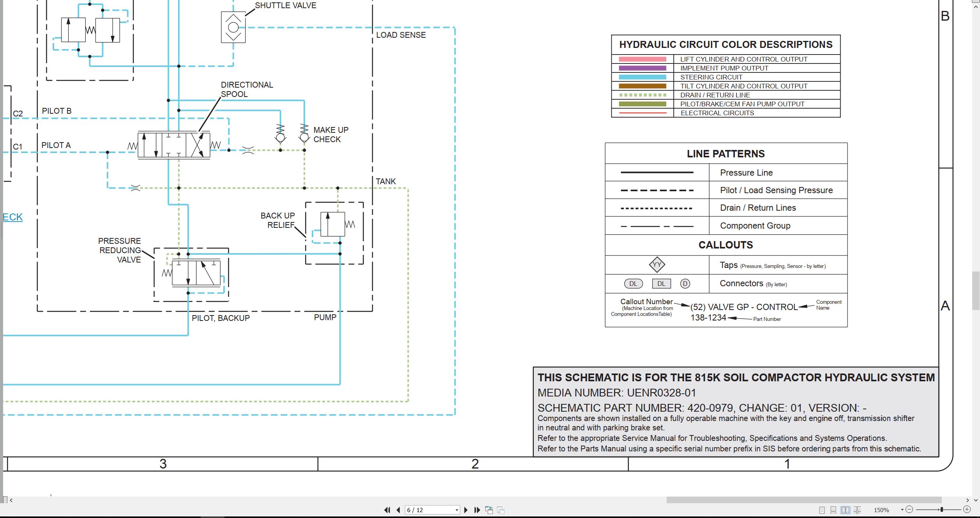The height and width of the screenshot is (518, 980).
Task: Click Pilot / Load Sensing Pressure label
Action: (x=776, y=190)
